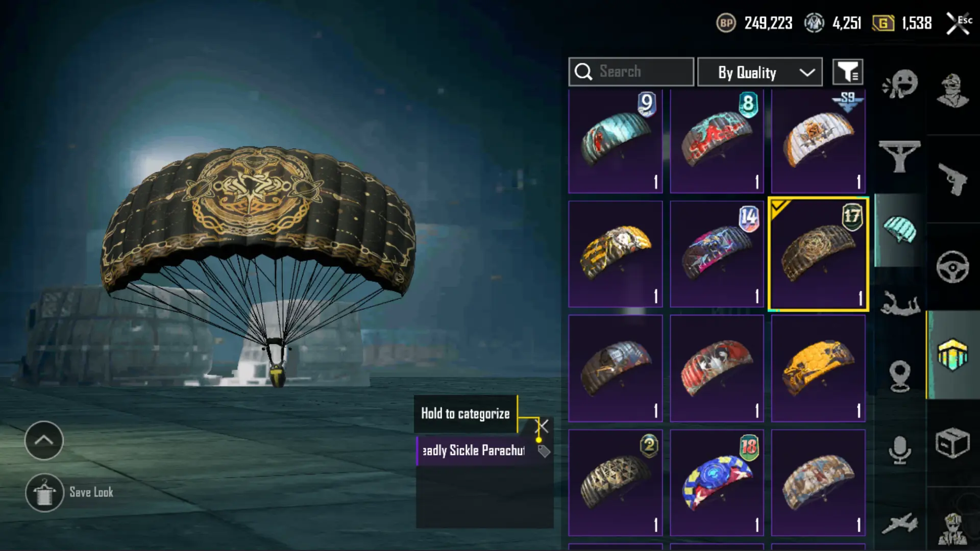The height and width of the screenshot is (551, 980).
Task: Select the level 18 blue checkered parachute
Action: (717, 483)
